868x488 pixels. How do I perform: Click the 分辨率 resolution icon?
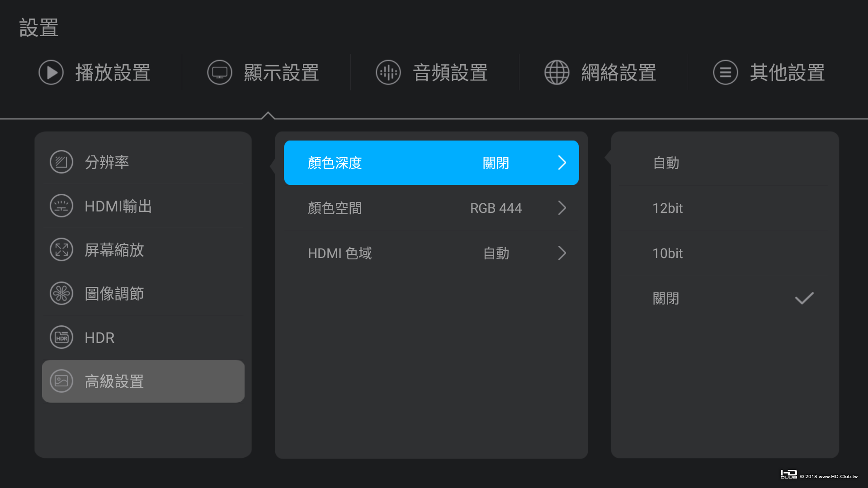(61, 162)
